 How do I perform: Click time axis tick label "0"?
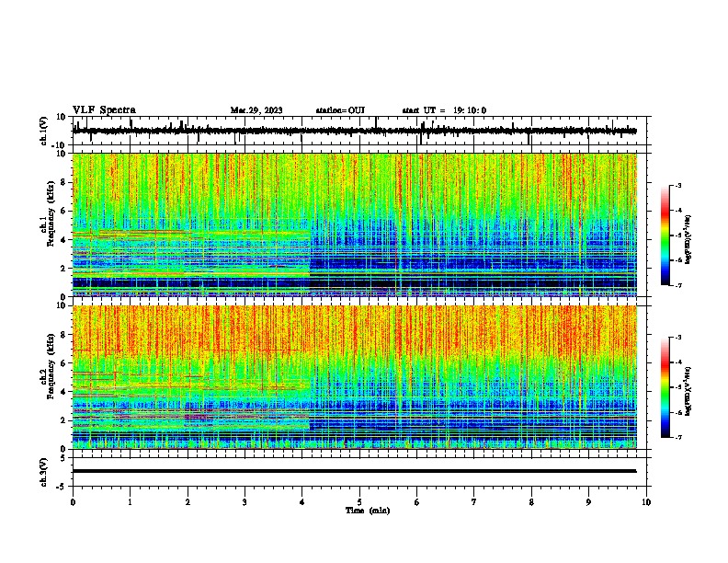pos(73,502)
